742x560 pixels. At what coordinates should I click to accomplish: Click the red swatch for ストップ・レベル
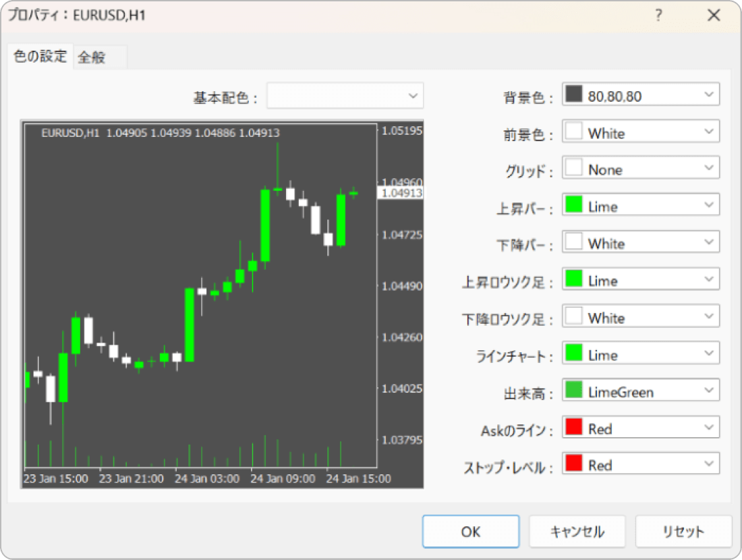pos(574,463)
